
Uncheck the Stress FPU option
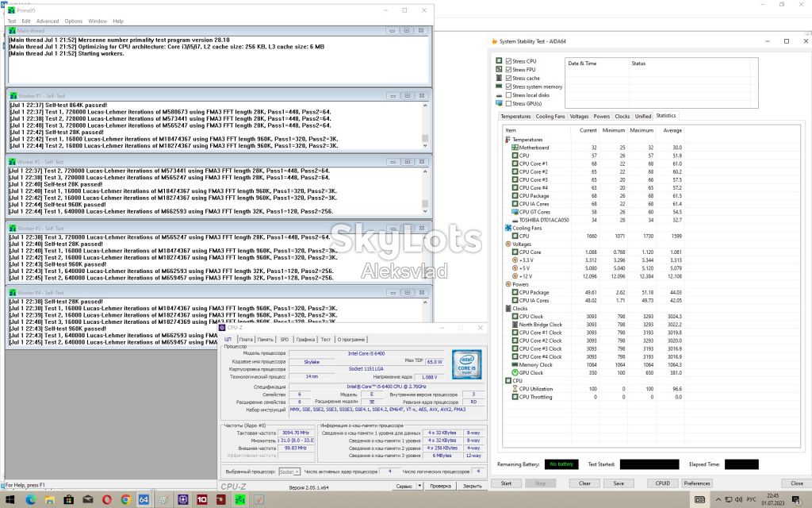(x=508, y=70)
